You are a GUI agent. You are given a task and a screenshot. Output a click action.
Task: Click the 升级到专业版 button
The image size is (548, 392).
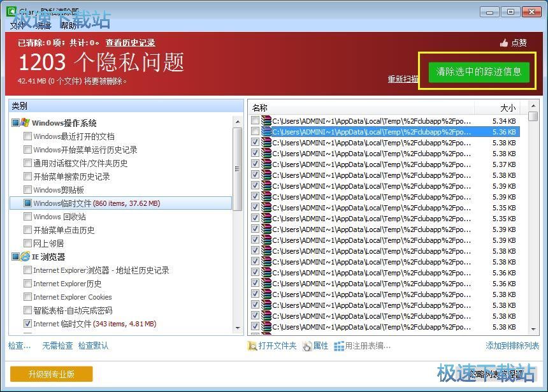point(52,374)
